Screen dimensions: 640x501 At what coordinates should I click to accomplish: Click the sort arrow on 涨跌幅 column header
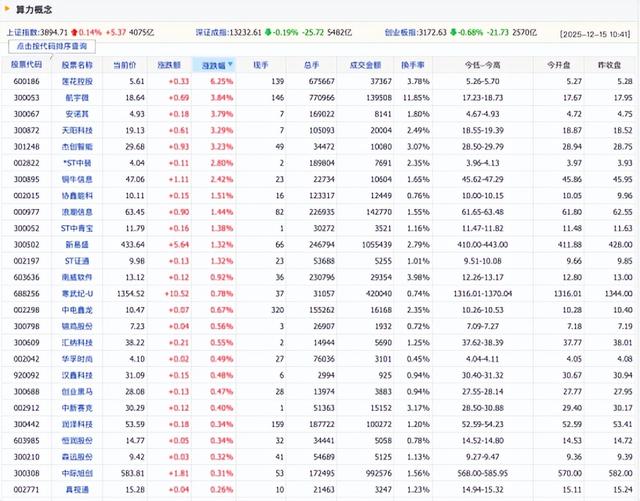click(230, 64)
